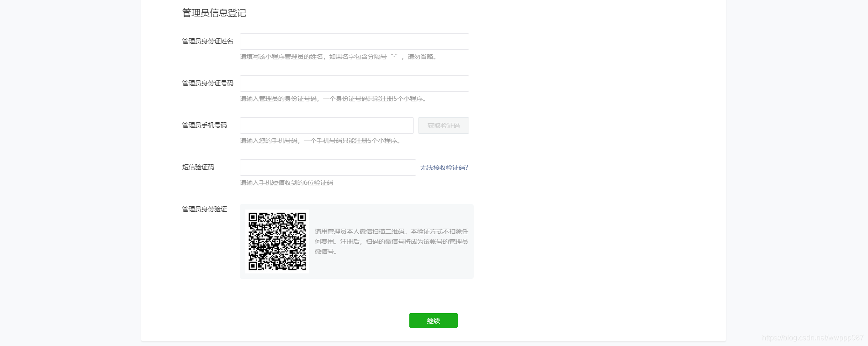Open the 无法接收验证码? link
Image resolution: width=868 pixels, height=346 pixels.
click(444, 168)
